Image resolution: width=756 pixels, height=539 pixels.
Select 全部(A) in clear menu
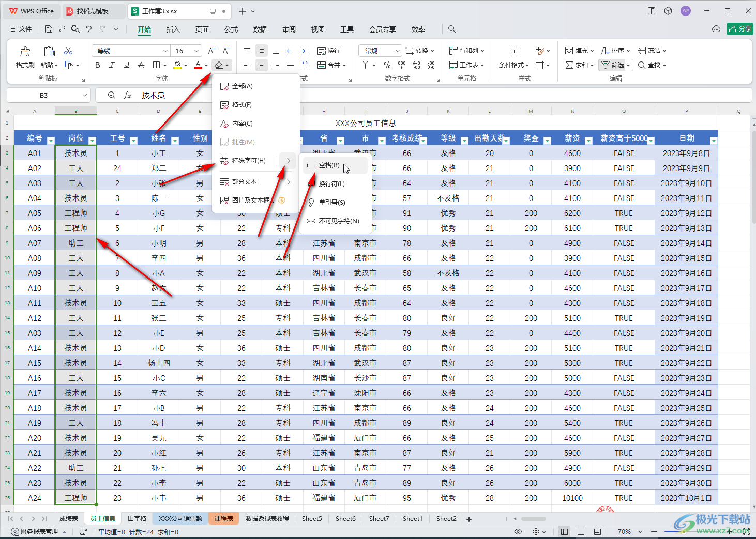pyautogui.click(x=256, y=86)
